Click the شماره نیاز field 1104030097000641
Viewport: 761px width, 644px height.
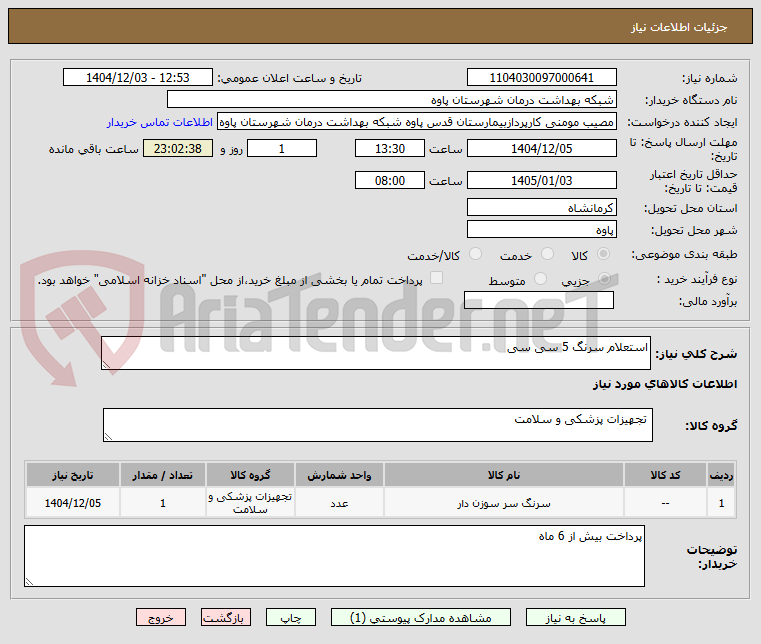[542, 77]
